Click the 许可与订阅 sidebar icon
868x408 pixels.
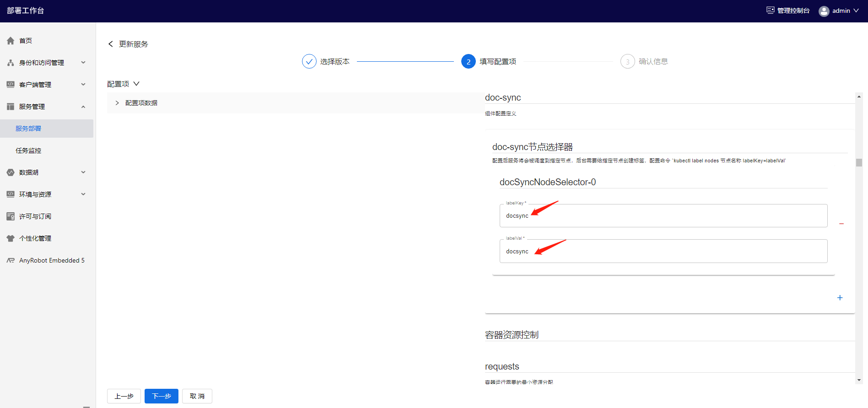(x=11, y=216)
